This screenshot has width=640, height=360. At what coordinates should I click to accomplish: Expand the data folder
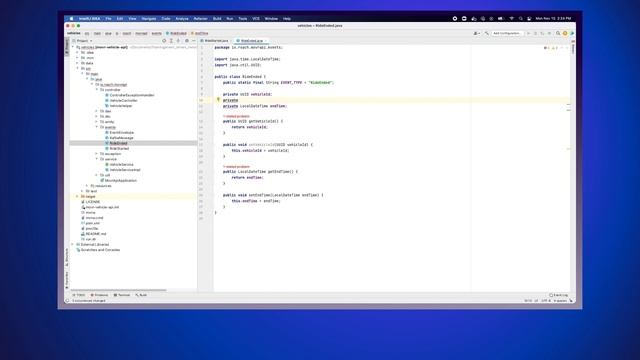77,63
